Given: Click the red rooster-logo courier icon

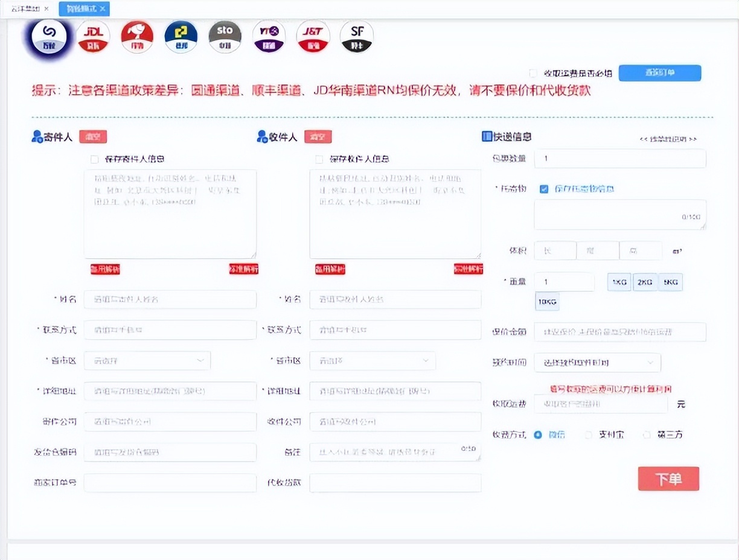Looking at the screenshot, I should 137,36.
